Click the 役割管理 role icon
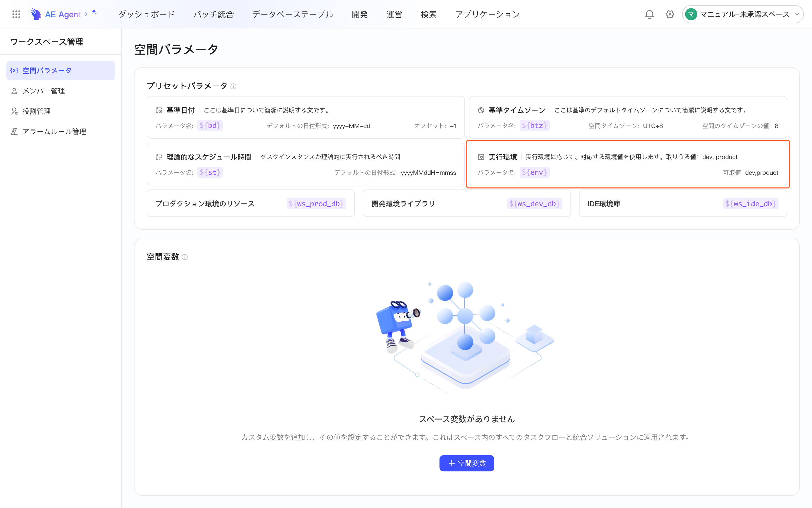This screenshot has height=508, width=812. [14, 111]
